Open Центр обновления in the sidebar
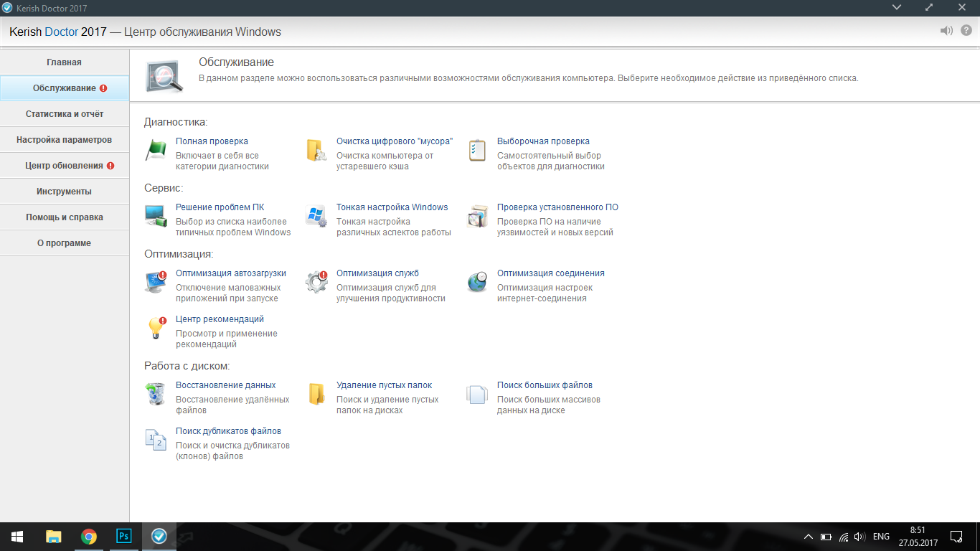This screenshot has height=551, width=980. pyautogui.click(x=65, y=166)
